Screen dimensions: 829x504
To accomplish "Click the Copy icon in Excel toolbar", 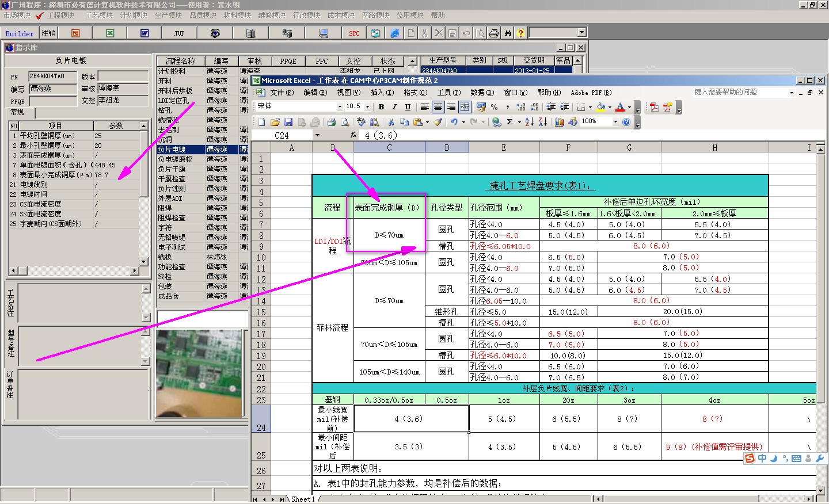I will [x=404, y=122].
